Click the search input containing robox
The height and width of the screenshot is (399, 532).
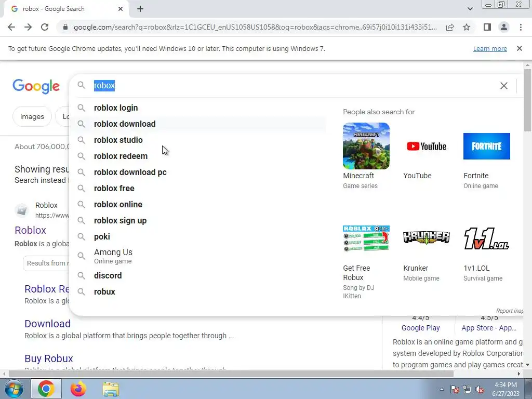[x=292, y=86]
